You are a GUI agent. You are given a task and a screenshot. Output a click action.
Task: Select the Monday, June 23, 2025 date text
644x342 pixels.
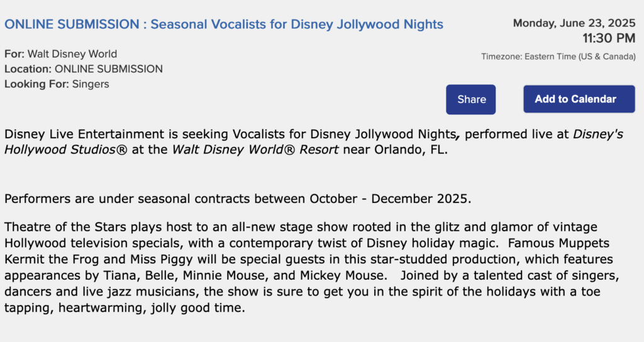tap(574, 23)
